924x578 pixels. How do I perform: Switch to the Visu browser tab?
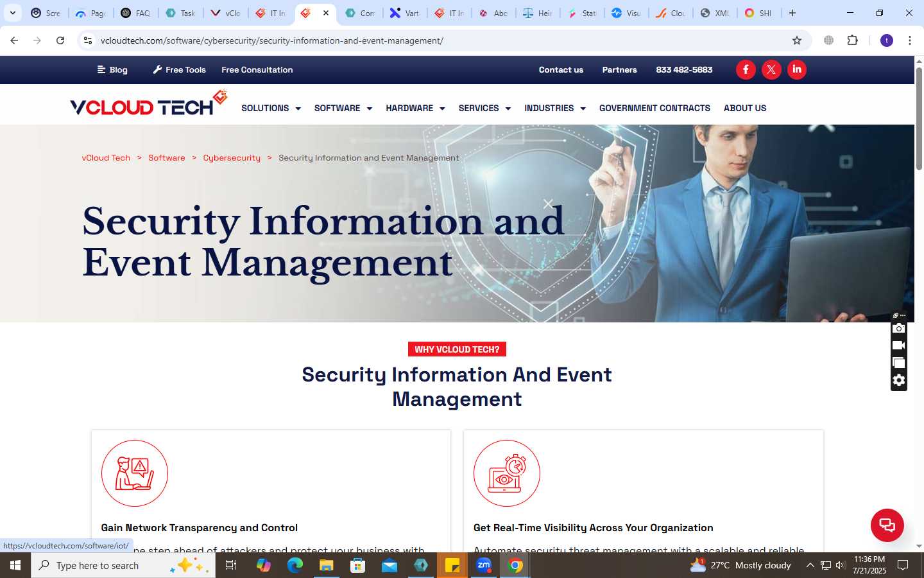tap(626, 13)
